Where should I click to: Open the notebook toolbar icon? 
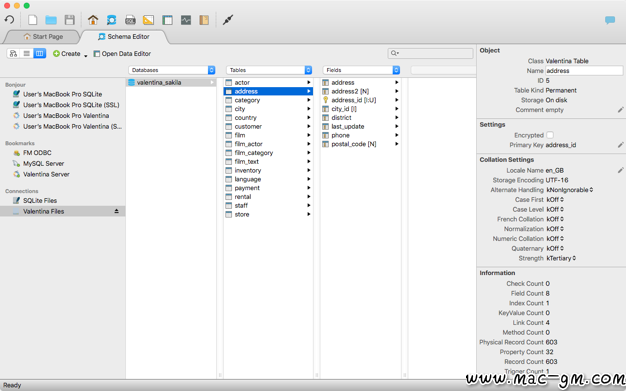click(x=204, y=20)
